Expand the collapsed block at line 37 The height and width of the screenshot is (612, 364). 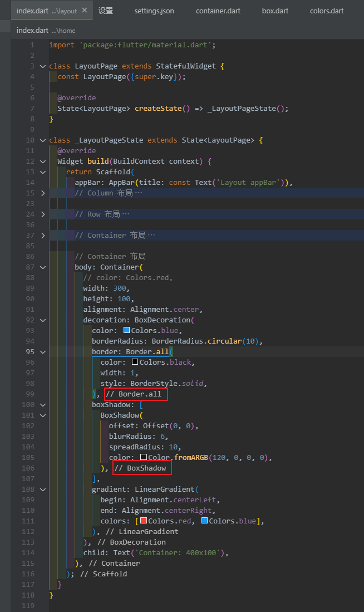point(43,236)
